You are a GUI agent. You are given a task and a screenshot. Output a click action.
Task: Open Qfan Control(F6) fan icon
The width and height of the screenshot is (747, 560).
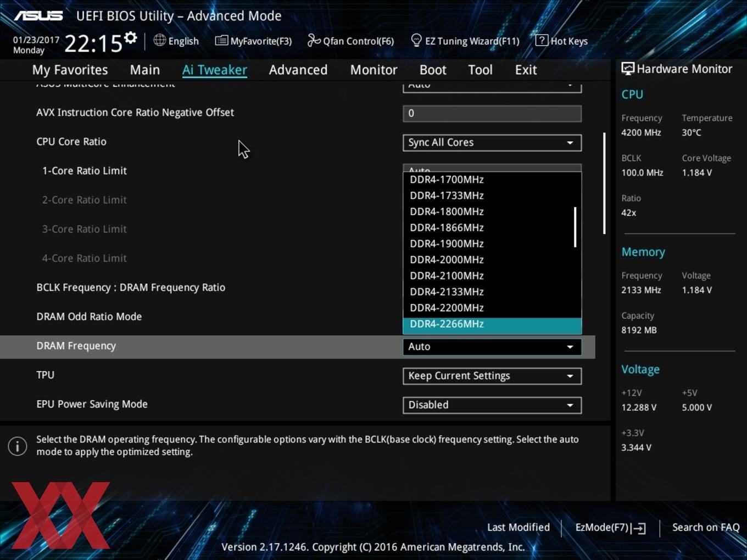coord(314,40)
